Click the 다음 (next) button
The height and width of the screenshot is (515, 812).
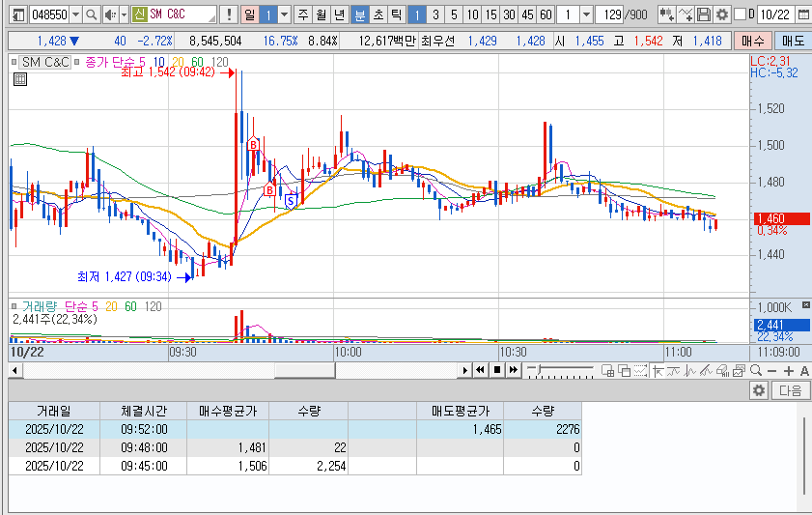790,390
